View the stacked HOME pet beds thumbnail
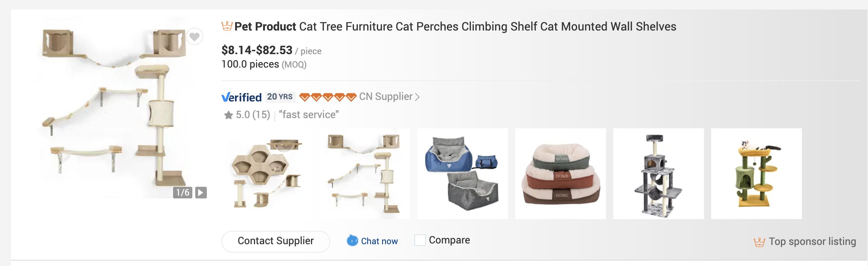 [x=561, y=174]
